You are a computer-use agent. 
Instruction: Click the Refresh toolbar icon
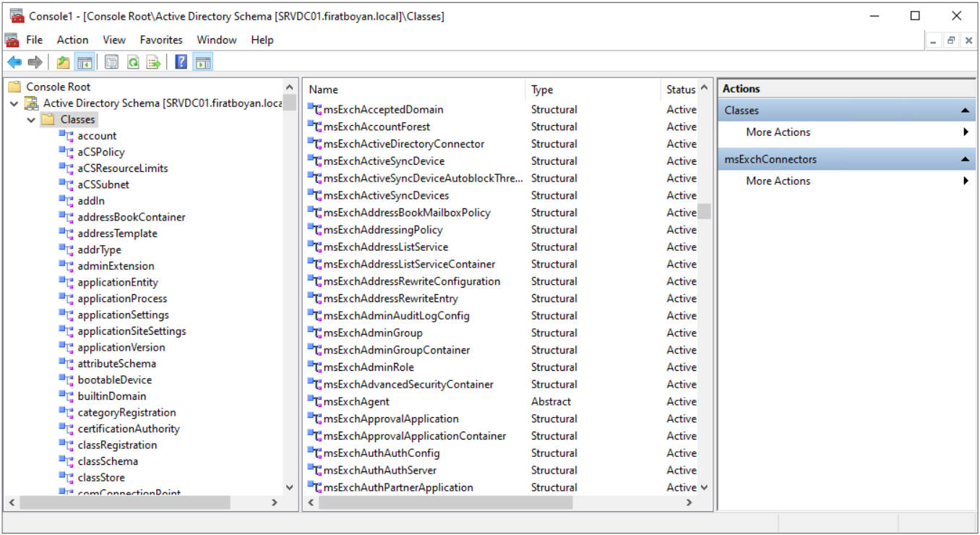click(x=133, y=63)
